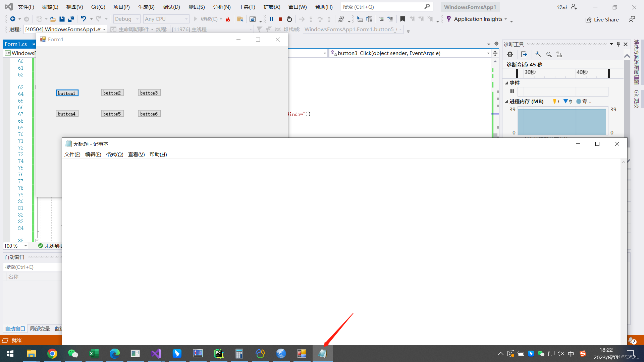Collapse the 事件 section
The height and width of the screenshot is (362, 644).
pyautogui.click(x=506, y=83)
